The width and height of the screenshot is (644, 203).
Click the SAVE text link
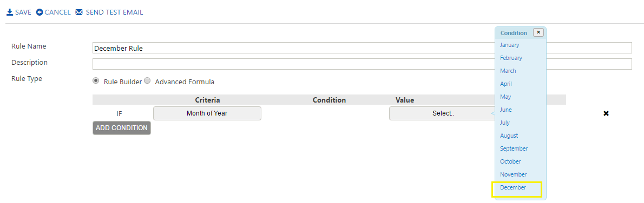point(23,12)
